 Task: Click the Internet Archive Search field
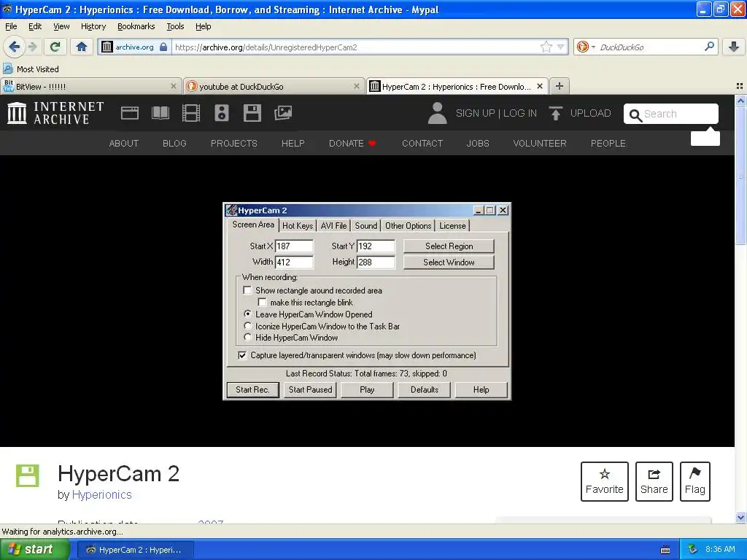tap(671, 114)
